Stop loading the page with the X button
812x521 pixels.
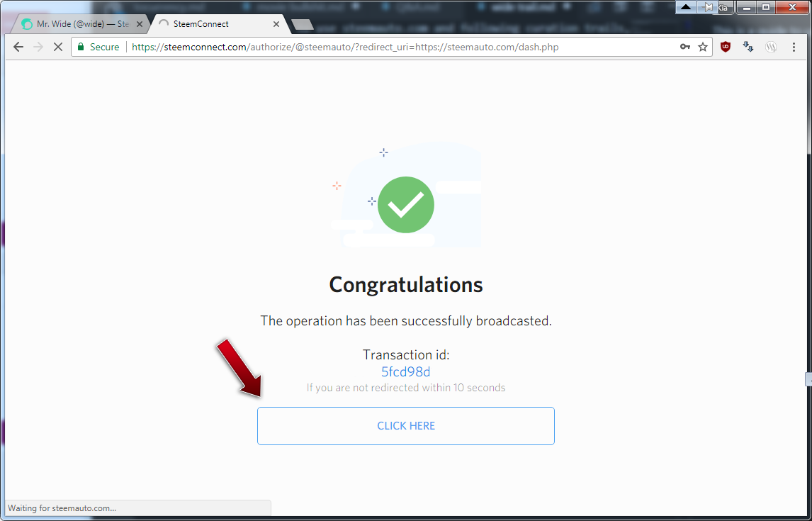pyautogui.click(x=58, y=47)
